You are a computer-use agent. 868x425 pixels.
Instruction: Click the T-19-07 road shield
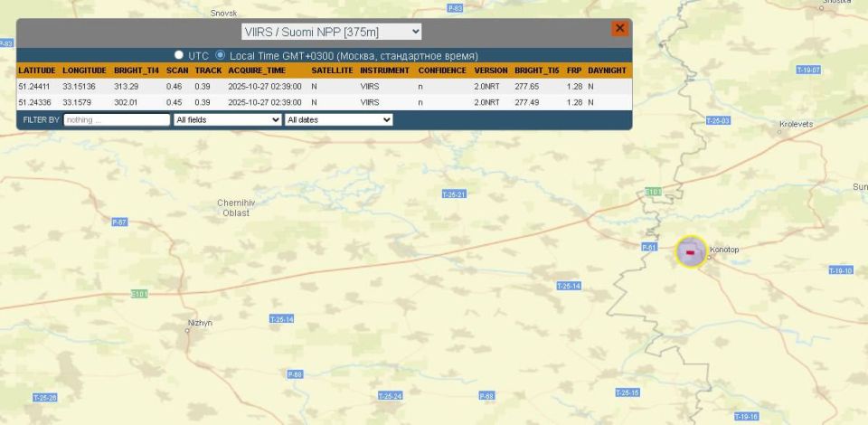808,70
